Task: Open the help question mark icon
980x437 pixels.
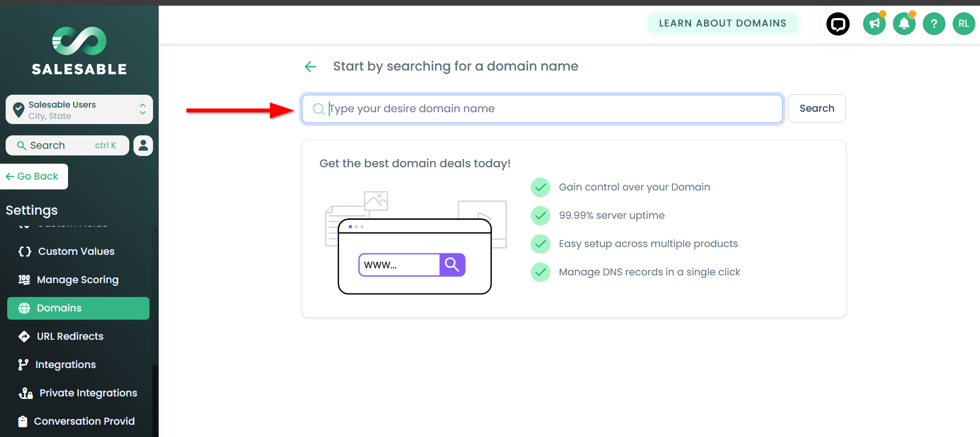Action: point(934,24)
